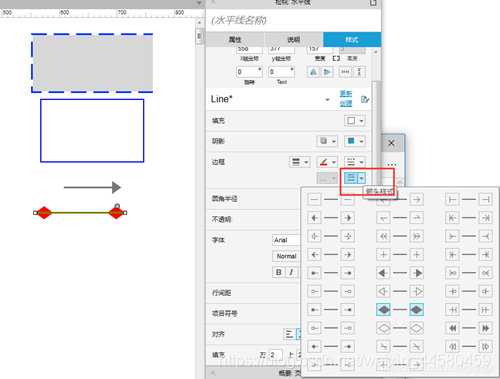
Task: Click the 更新 (Update) style link
Action: point(346,94)
